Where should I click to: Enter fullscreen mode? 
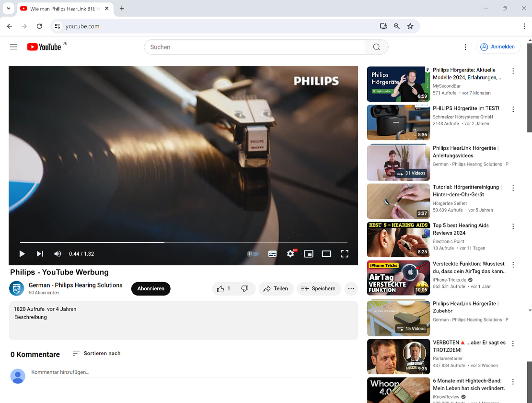(x=345, y=254)
